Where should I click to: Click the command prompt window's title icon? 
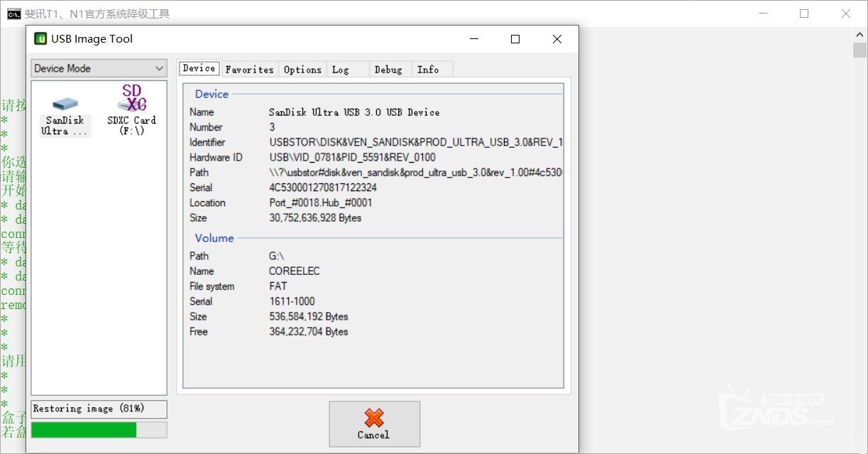pyautogui.click(x=13, y=13)
